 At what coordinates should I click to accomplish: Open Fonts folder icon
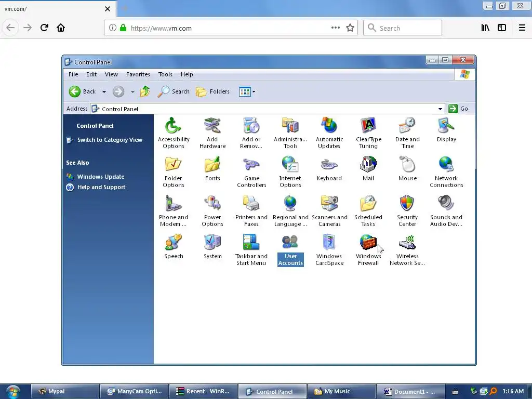click(x=212, y=169)
